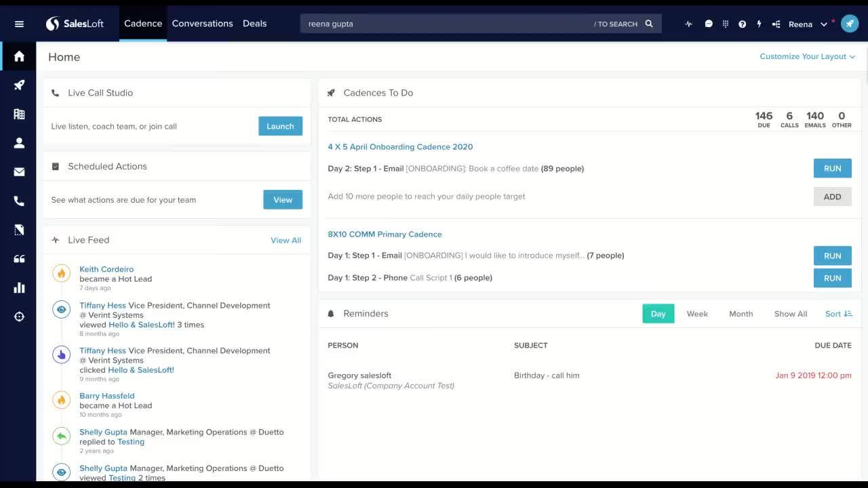Open Calls phone icon in sidebar
Viewport: 868px width, 488px height.
click(19, 201)
